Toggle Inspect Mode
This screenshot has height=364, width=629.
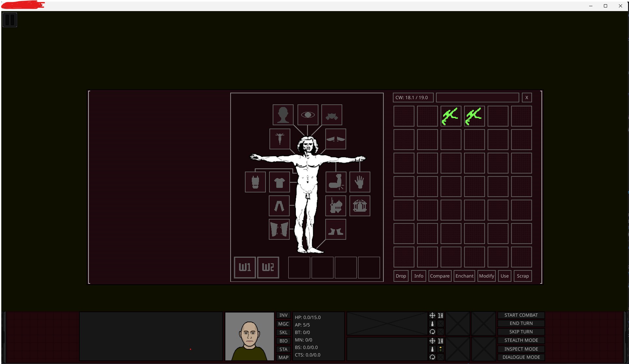521,349
